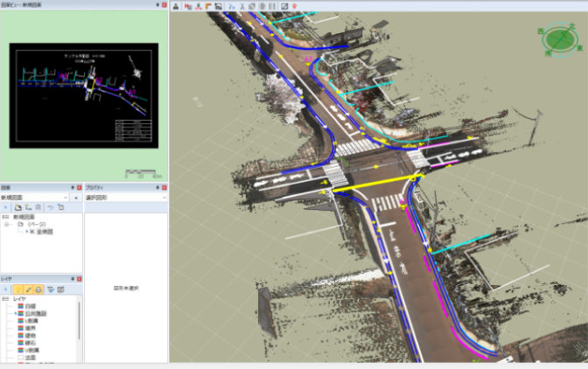
Task: Click the add page icon in drawing panel
Action: (x=17, y=206)
